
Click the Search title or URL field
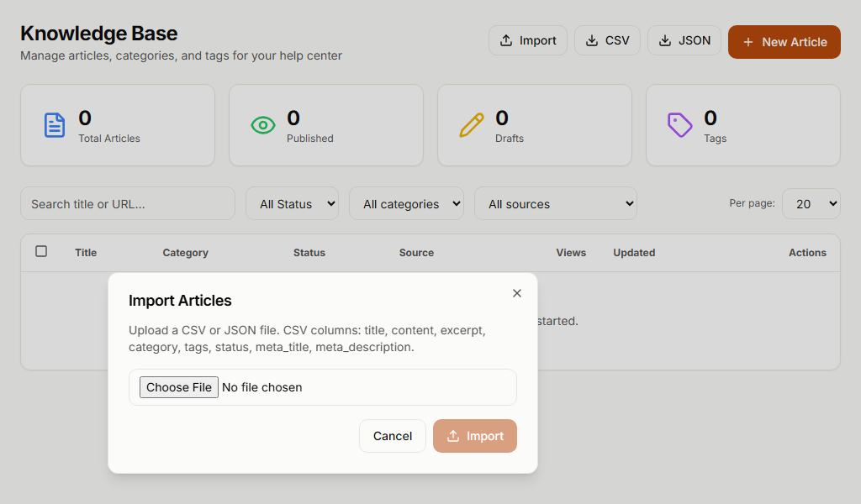tap(128, 204)
